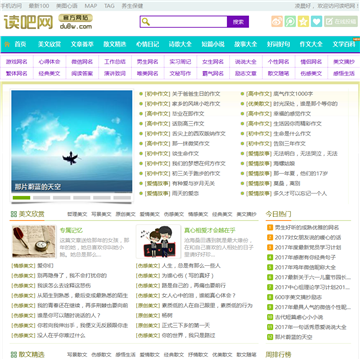Open 工作总结 category link

pyautogui.click(x=115, y=62)
